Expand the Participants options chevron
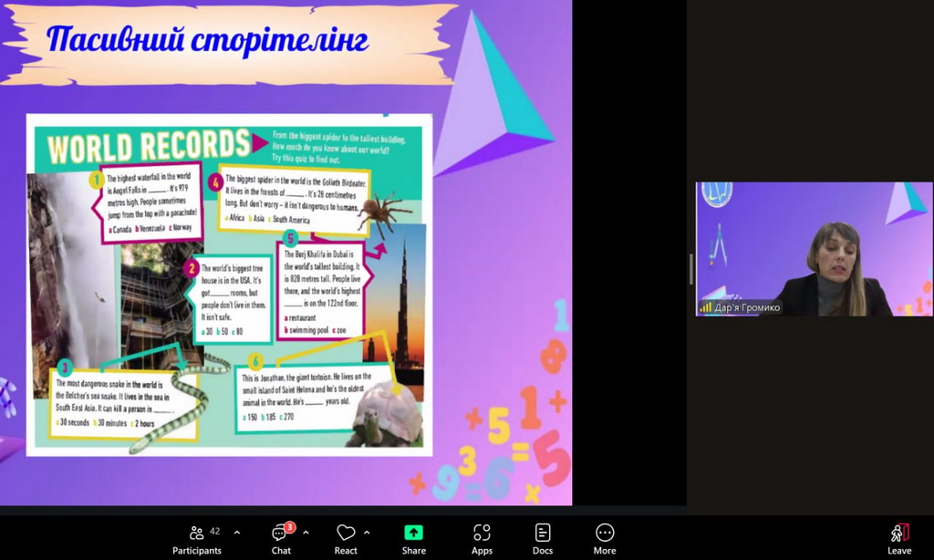 pos(237,533)
